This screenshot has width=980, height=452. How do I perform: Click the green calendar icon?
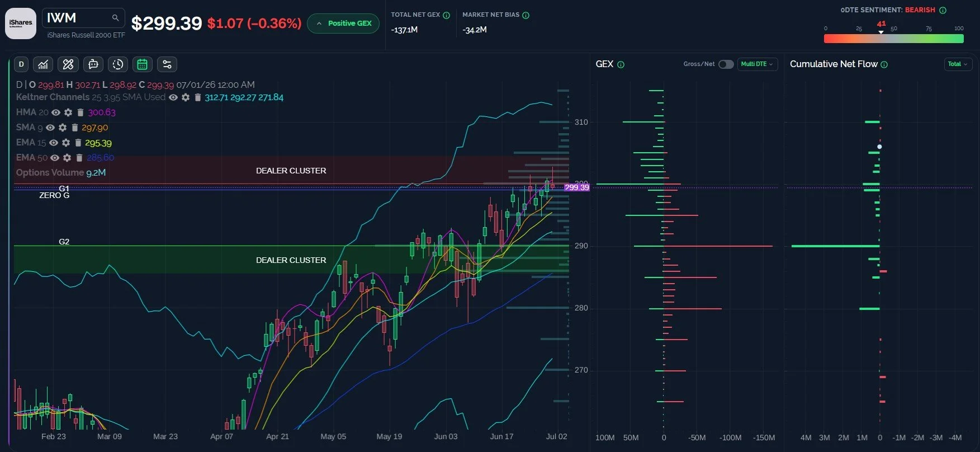(x=143, y=64)
